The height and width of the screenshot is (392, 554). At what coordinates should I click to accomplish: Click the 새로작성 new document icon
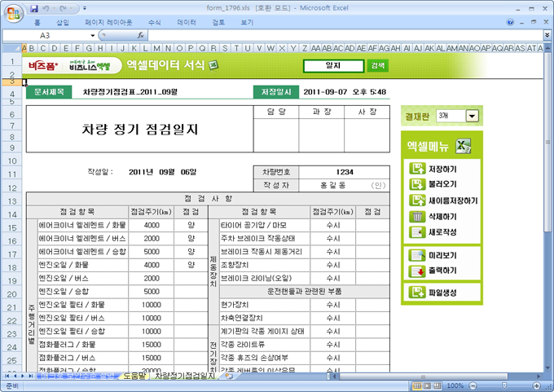pyautogui.click(x=417, y=232)
